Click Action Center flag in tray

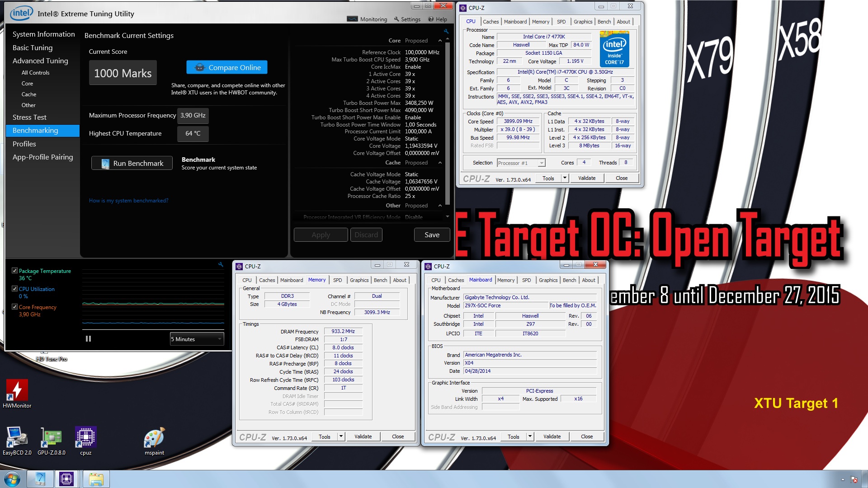coord(854,479)
